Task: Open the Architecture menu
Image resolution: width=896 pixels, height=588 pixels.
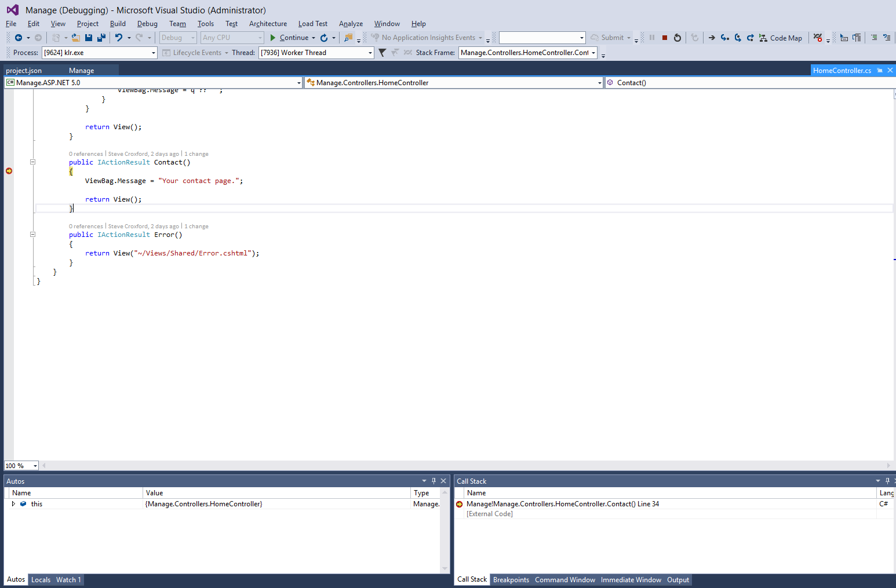Action: [x=268, y=24]
